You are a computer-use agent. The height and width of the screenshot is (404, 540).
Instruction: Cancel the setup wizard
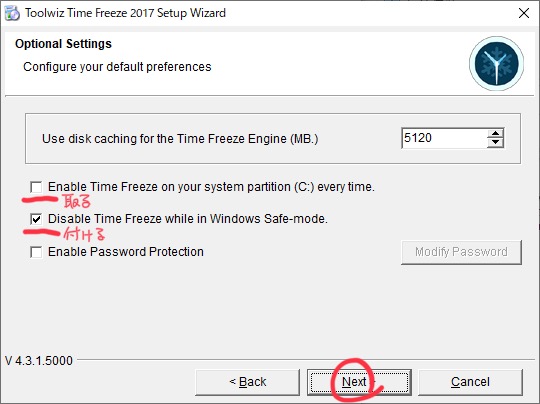(x=470, y=382)
